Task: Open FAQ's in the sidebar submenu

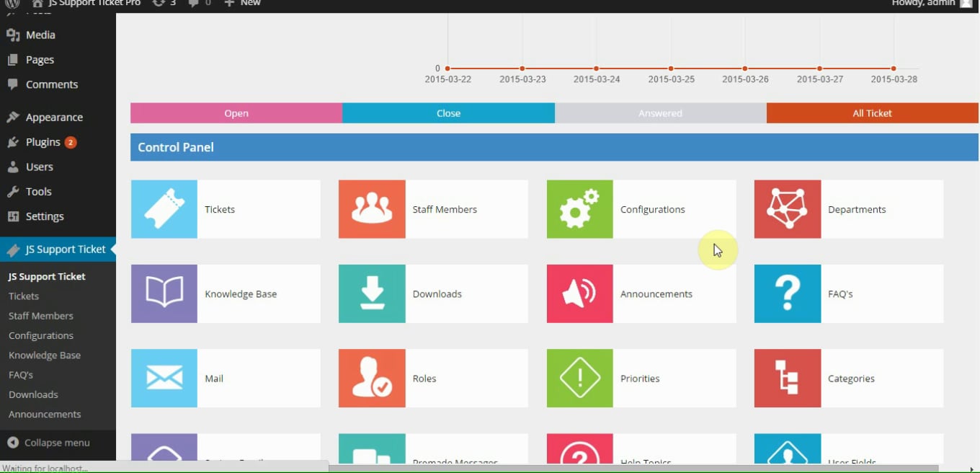Action: coord(21,375)
